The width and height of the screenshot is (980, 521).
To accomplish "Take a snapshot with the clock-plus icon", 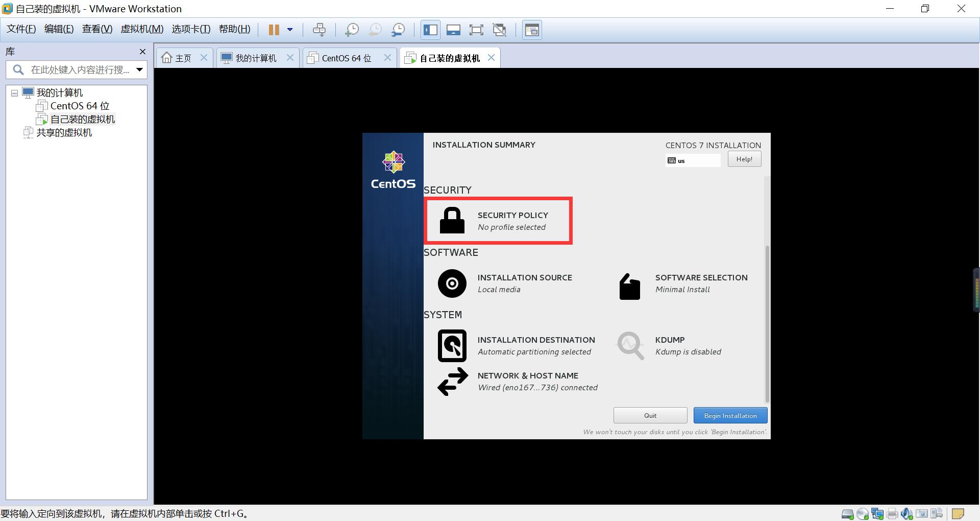I will click(x=351, y=30).
